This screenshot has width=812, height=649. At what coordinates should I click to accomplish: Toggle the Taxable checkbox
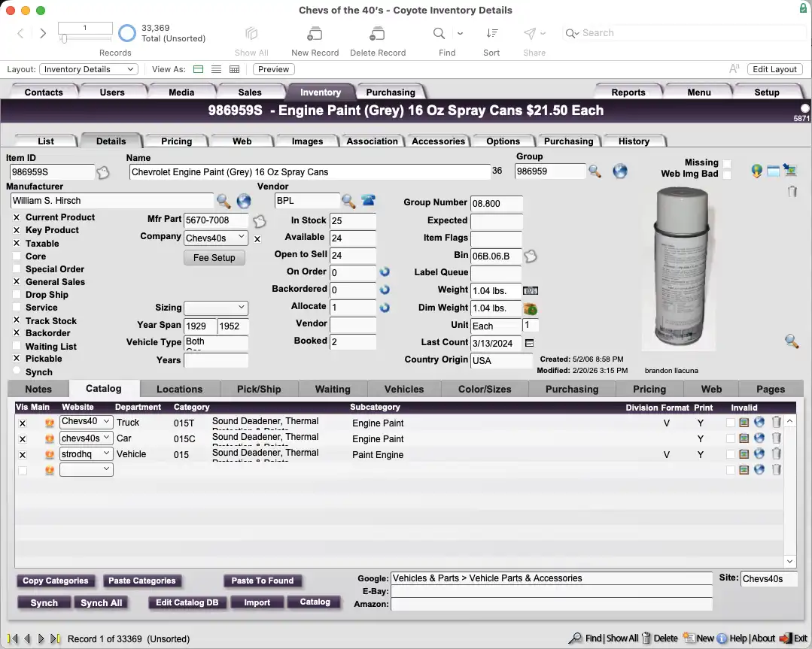[x=17, y=243]
